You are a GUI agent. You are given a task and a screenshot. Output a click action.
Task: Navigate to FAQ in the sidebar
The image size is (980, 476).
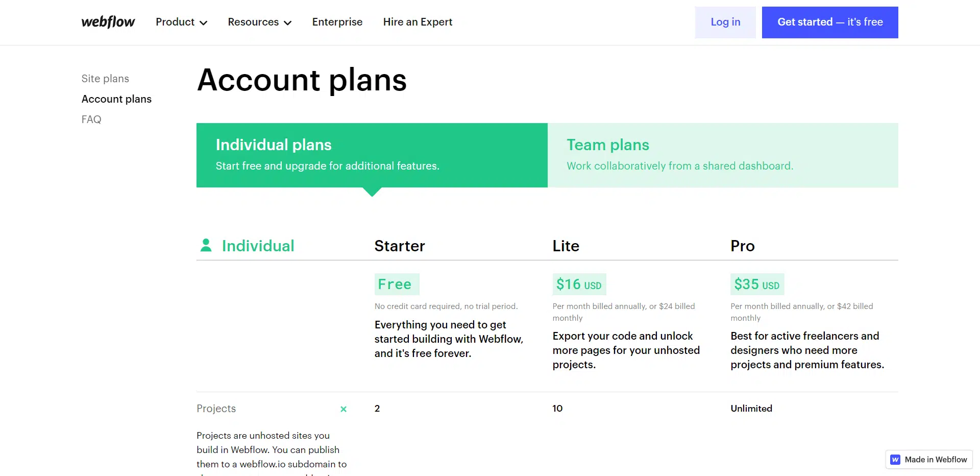91,120
